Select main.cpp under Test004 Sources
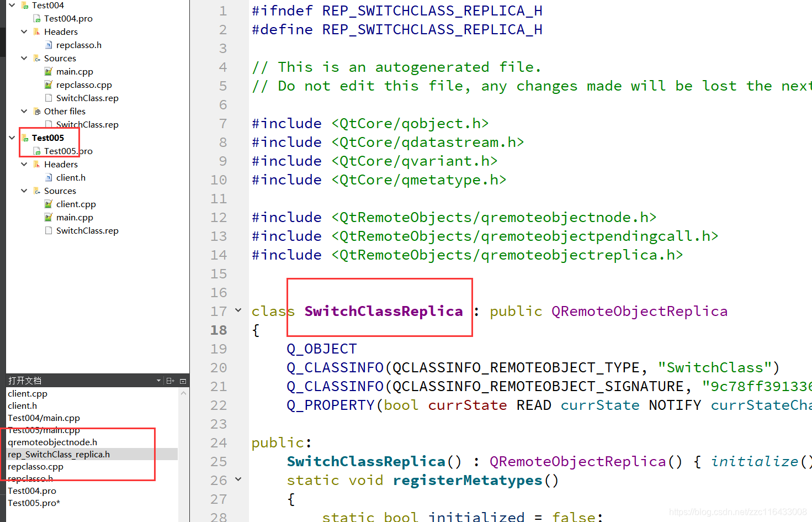Viewport: 812px width, 522px height. (x=75, y=71)
